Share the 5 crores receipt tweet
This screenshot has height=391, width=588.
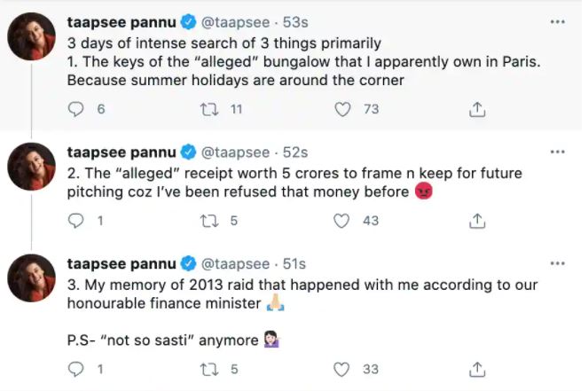[x=476, y=221]
